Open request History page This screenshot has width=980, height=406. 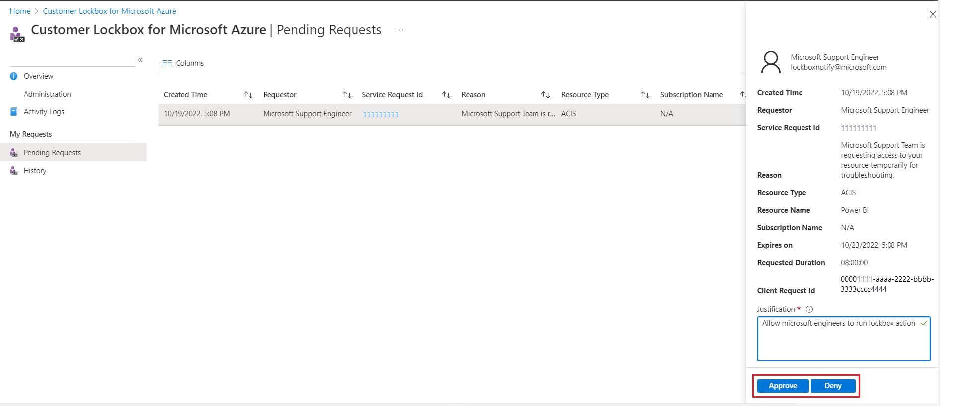tap(35, 171)
